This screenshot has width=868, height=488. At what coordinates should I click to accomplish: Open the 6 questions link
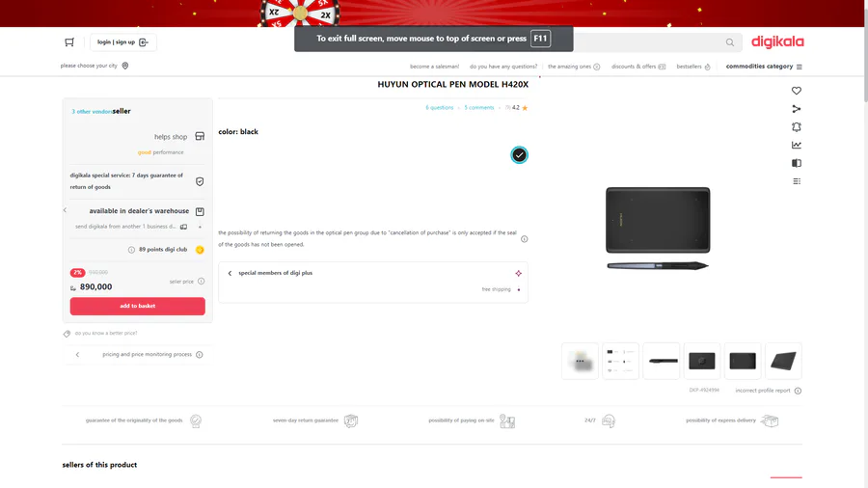coord(440,108)
